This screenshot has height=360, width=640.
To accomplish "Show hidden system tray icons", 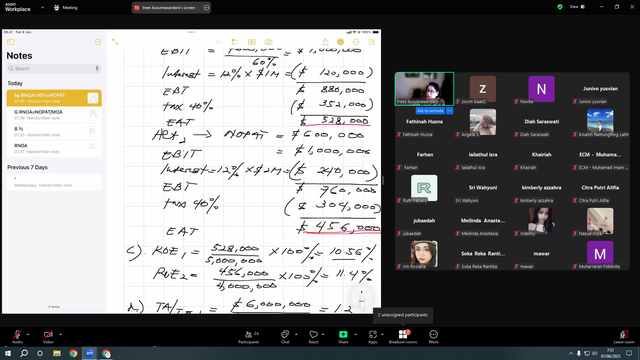I will tap(571, 353).
